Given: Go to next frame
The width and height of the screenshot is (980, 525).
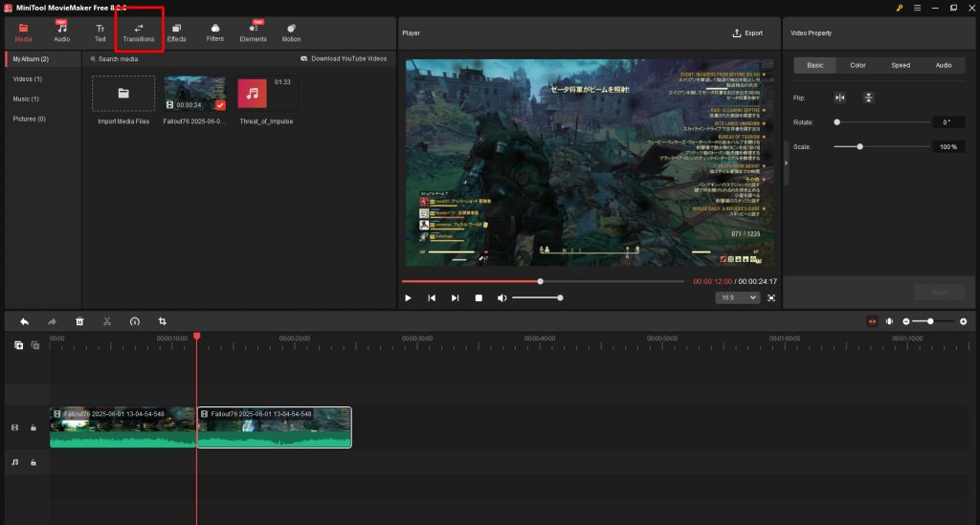Looking at the screenshot, I should pos(455,298).
